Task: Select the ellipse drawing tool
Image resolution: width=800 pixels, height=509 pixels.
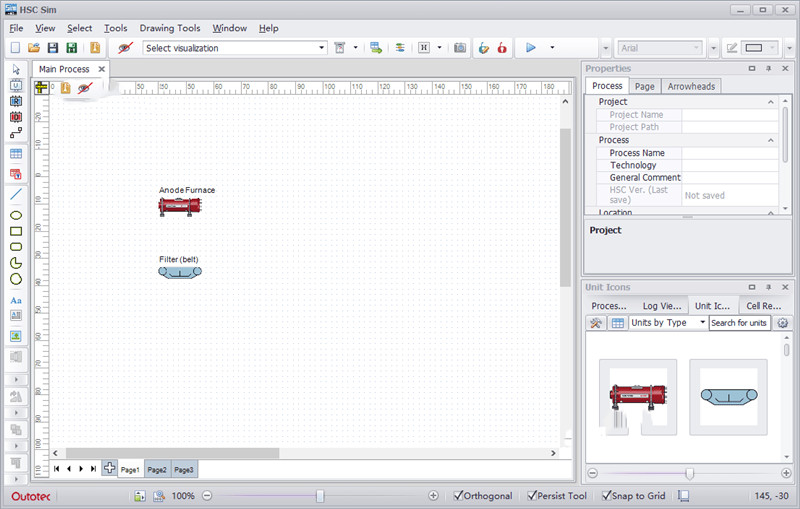Action: (16, 215)
